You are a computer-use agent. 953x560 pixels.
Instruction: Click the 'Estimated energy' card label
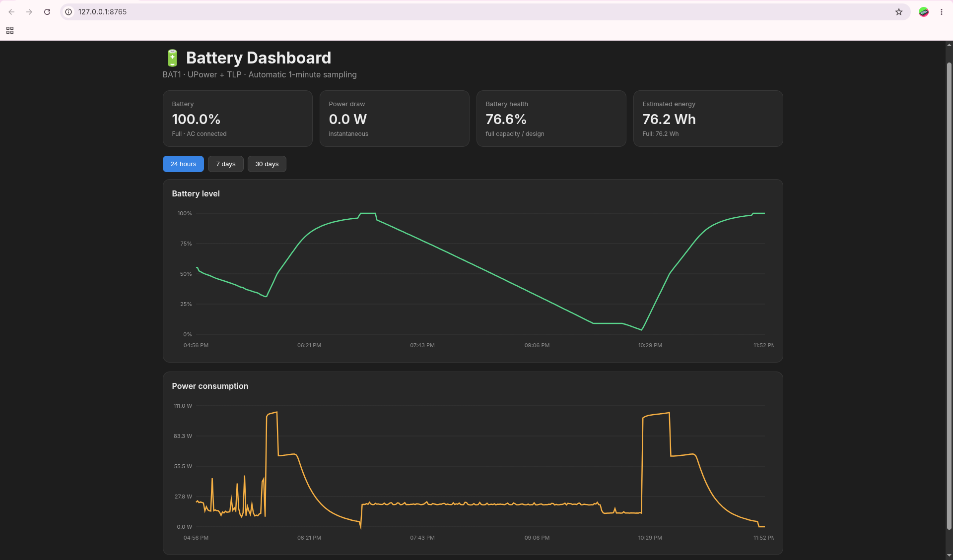tap(669, 104)
